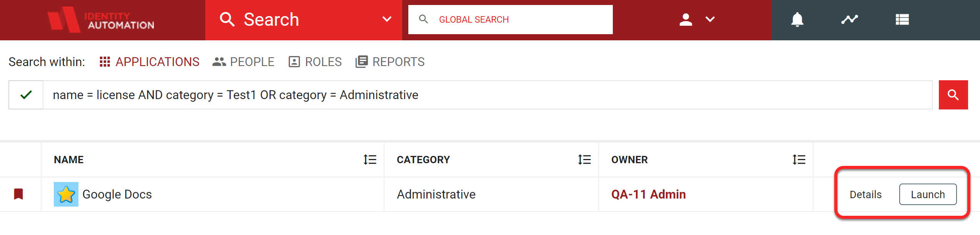Click the OWNER column header
Viewport: 980px width, 235px height.
(629, 160)
